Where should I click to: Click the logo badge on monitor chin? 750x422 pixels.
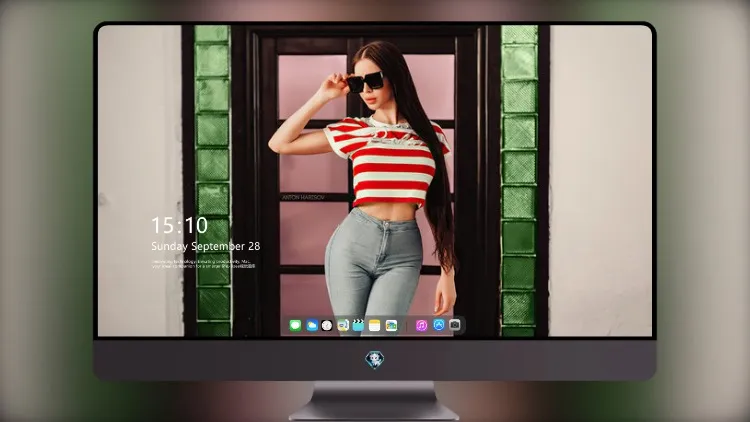click(x=375, y=360)
